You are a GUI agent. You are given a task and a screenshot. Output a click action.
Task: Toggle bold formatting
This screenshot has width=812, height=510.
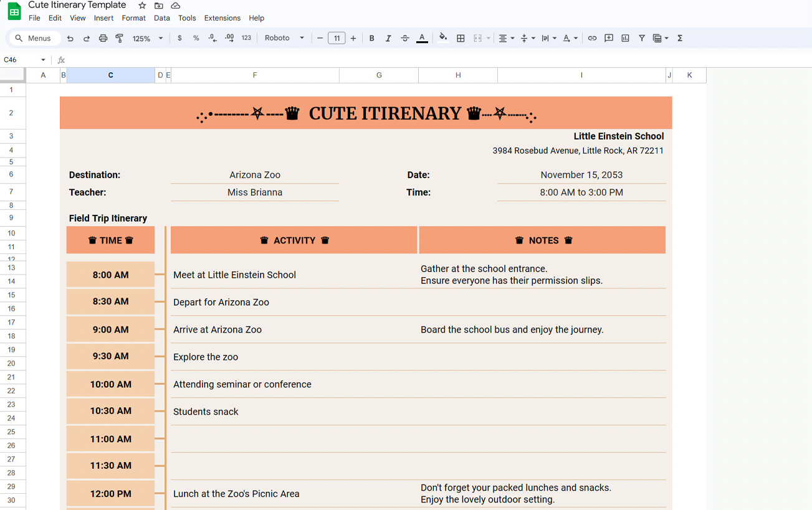point(372,38)
